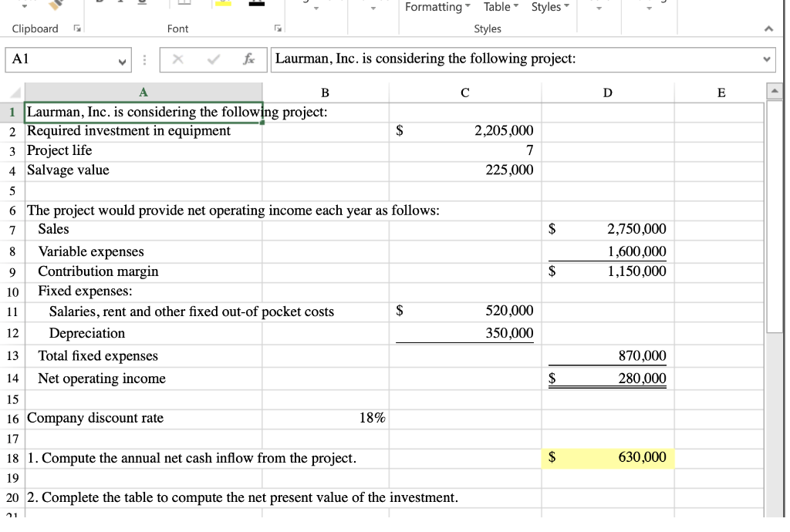Select the 'Required investment in equipment' cell

coord(143,131)
